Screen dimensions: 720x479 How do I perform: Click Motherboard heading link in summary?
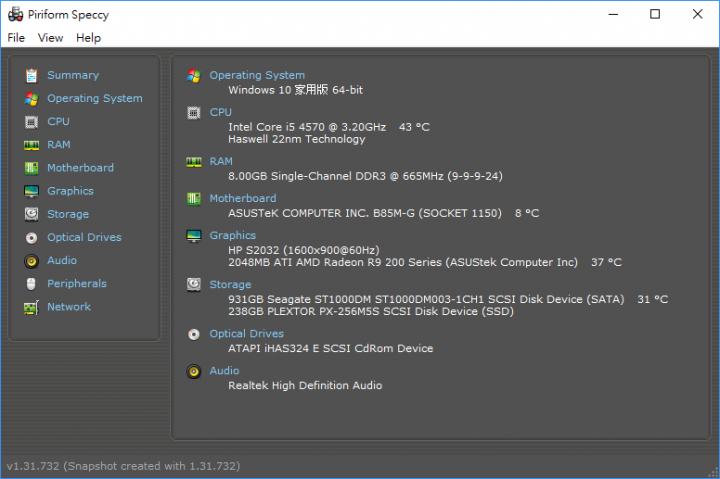pos(243,198)
